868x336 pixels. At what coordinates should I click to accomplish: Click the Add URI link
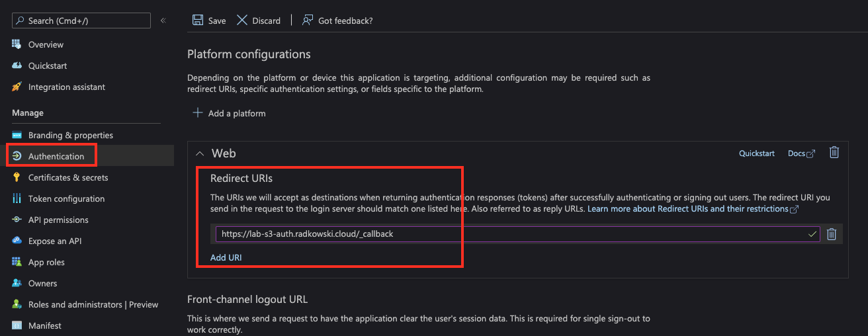click(226, 257)
